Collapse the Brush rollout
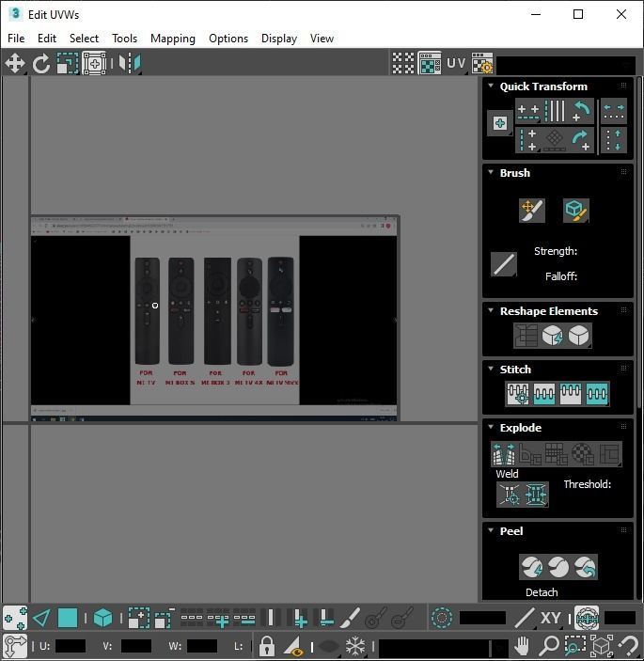The width and height of the screenshot is (644, 661). pyautogui.click(x=491, y=172)
